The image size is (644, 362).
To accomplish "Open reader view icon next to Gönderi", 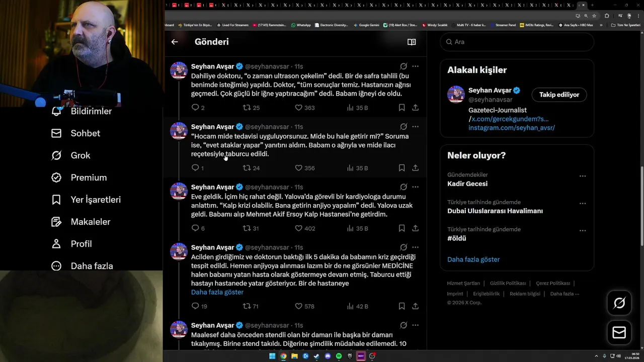I will click(412, 42).
